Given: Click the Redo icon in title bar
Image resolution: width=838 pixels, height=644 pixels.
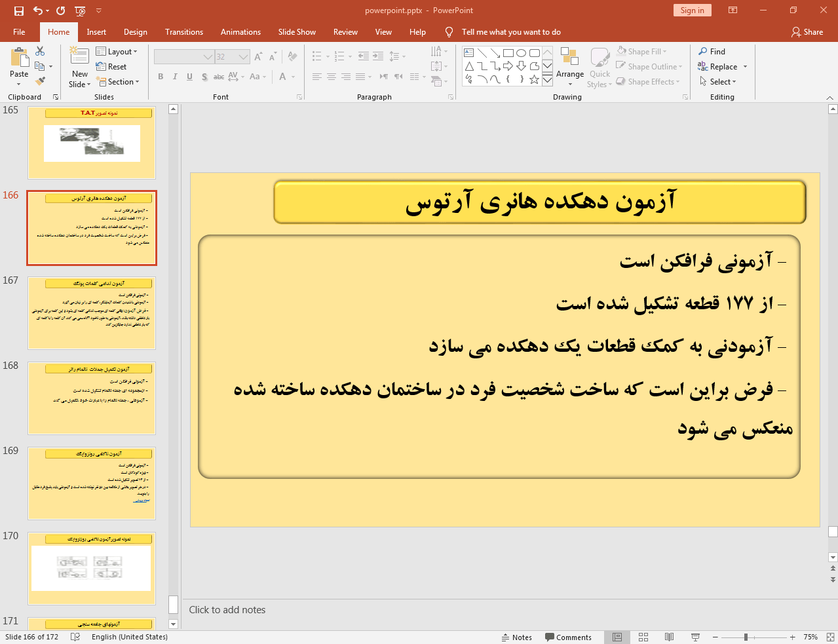Looking at the screenshot, I should point(61,10).
